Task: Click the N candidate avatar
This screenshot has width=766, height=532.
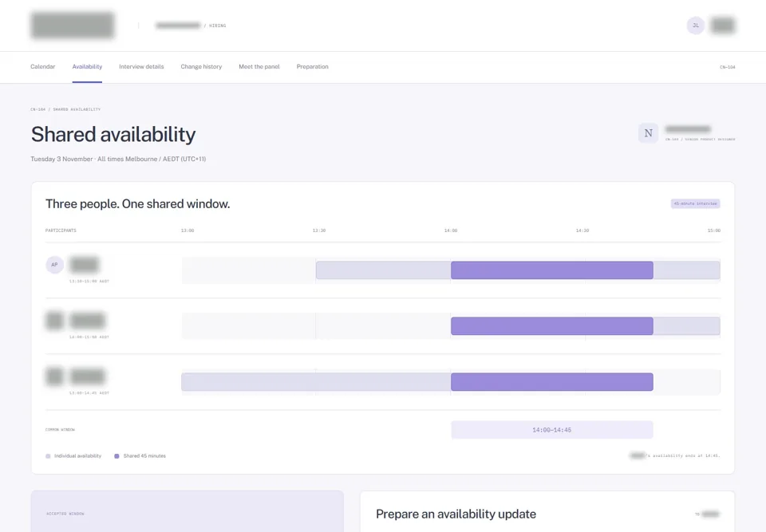Action: [x=648, y=133]
